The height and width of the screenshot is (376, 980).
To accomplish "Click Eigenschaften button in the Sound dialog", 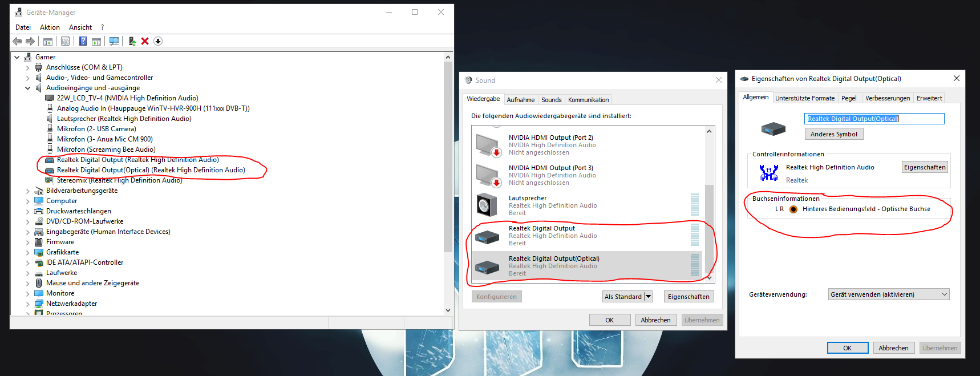I will pyautogui.click(x=688, y=297).
